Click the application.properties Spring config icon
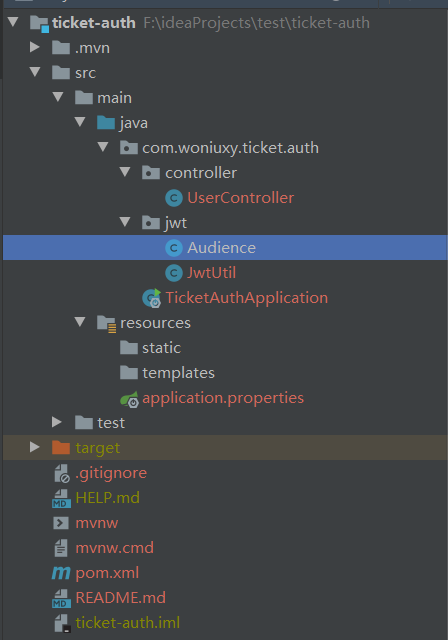This screenshot has width=448, height=640. tap(129, 399)
